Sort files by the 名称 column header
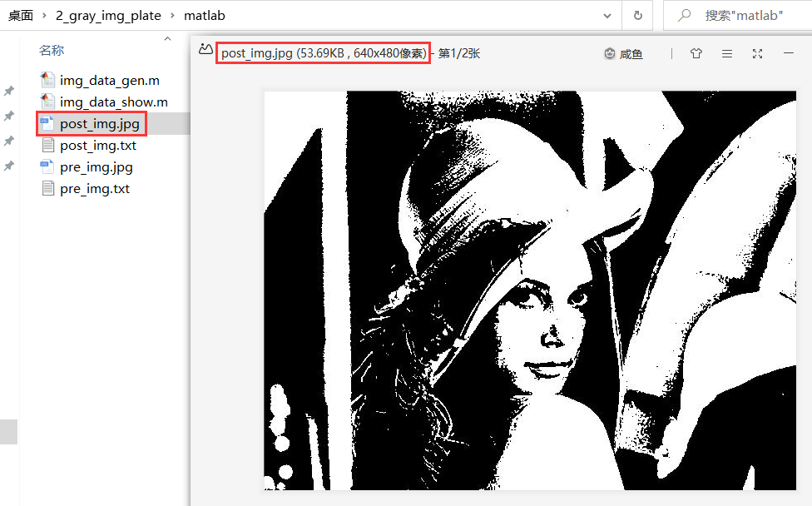This screenshot has height=506, width=812. (x=52, y=51)
